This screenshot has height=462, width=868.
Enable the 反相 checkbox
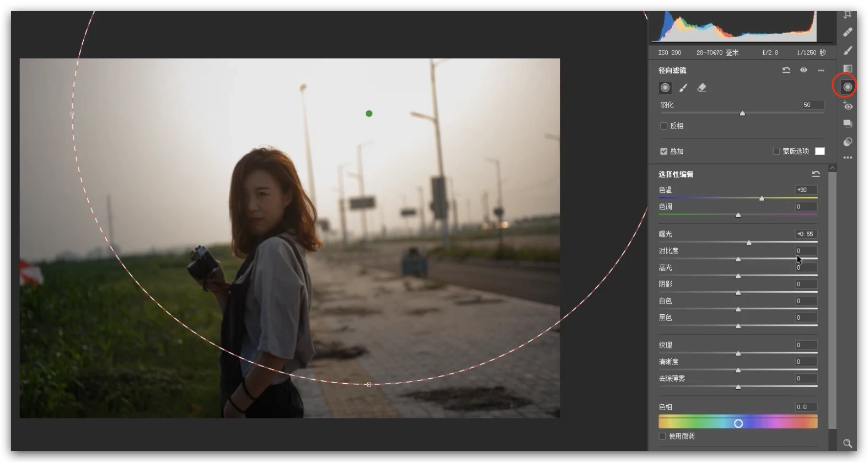click(x=664, y=126)
